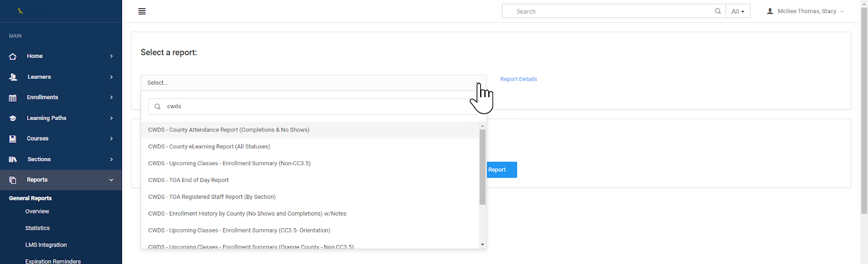
Task: Click the General Reports heading
Action: pos(30,198)
